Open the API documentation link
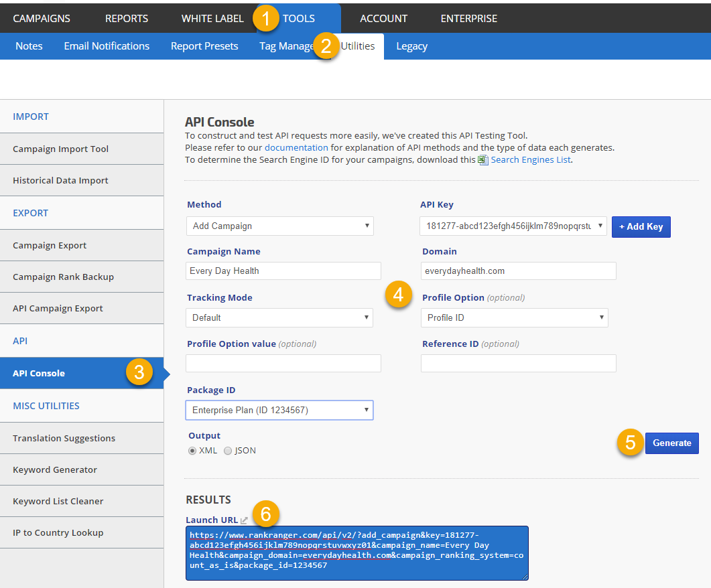This screenshot has width=711, height=588. point(296,147)
